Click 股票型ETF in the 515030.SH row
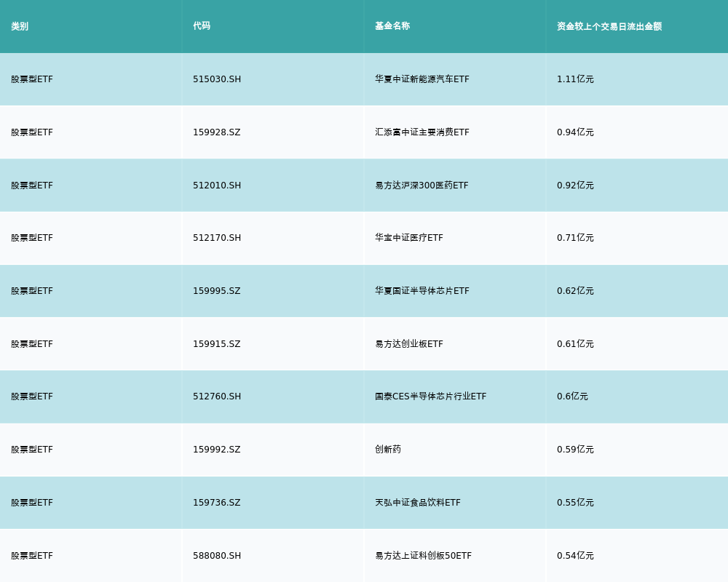Image resolution: width=728 pixels, height=582 pixels. pos(32,79)
